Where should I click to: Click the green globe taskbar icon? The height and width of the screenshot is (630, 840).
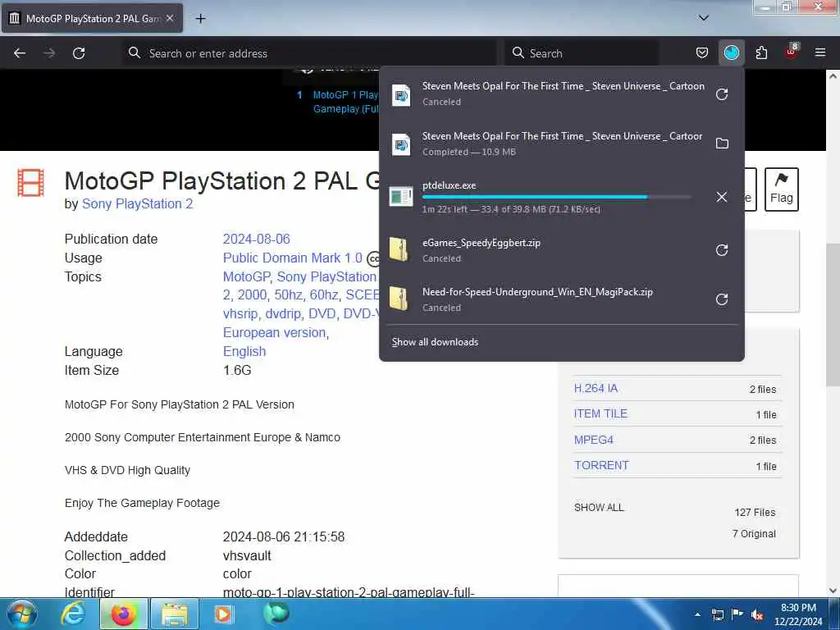[276, 614]
